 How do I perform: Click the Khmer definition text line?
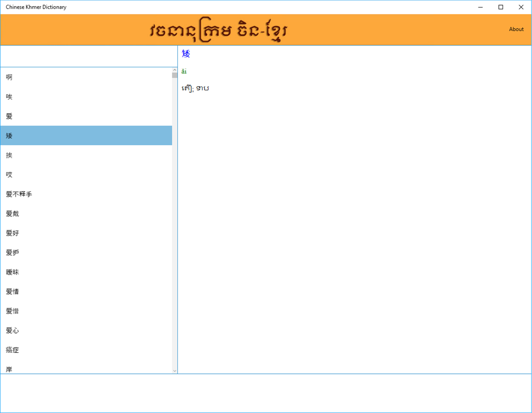pyautogui.click(x=195, y=88)
